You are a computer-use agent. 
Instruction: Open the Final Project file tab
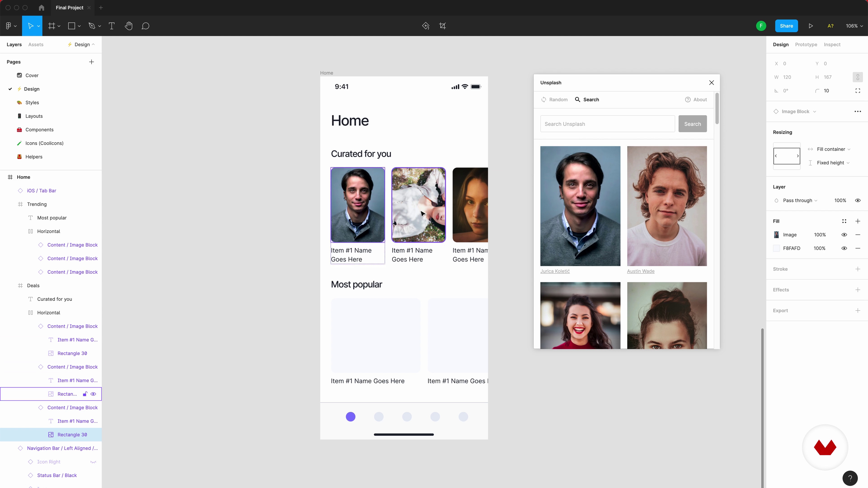pyautogui.click(x=69, y=7)
